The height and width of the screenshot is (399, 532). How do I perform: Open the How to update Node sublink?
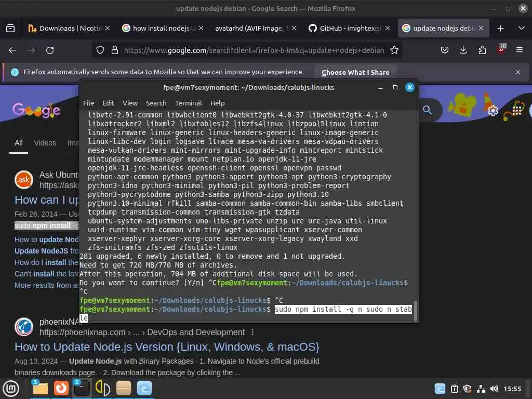point(46,240)
